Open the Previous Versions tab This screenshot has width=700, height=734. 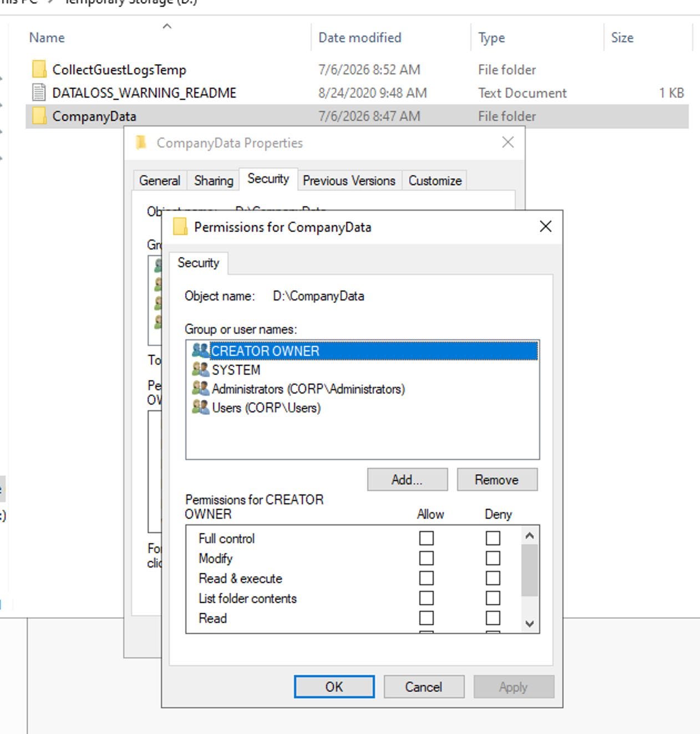coord(349,181)
